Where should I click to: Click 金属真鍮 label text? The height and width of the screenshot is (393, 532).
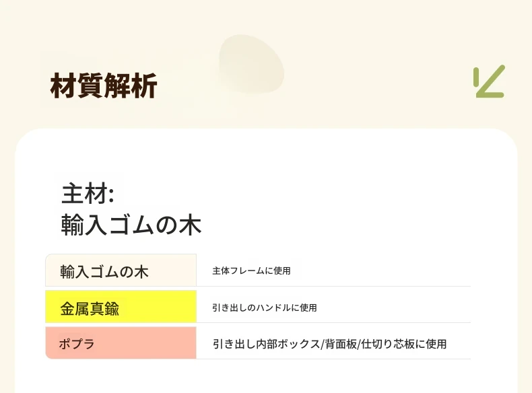(x=90, y=308)
